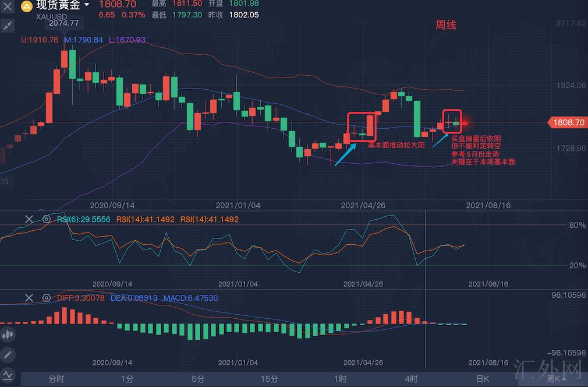
Task: Click the collapse fullscreen arrows icon
Action: coord(8,26)
